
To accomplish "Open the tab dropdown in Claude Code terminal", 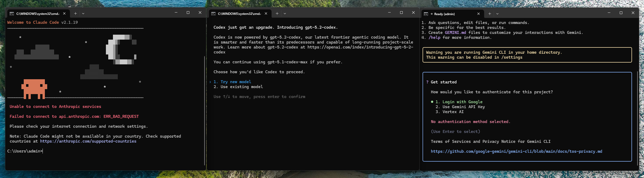I will [83, 14].
